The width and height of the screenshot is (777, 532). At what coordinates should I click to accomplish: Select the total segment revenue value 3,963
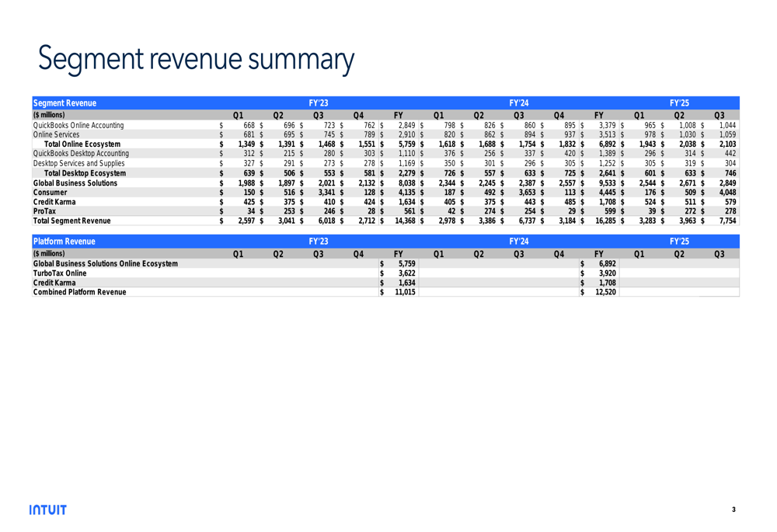coord(688,221)
